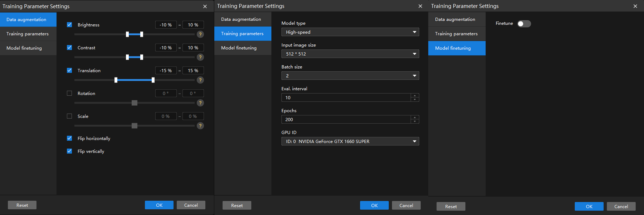Screen dimensions: 644x215
Task: Click the Brightness maximum 10 % field
Action: pos(193,25)
